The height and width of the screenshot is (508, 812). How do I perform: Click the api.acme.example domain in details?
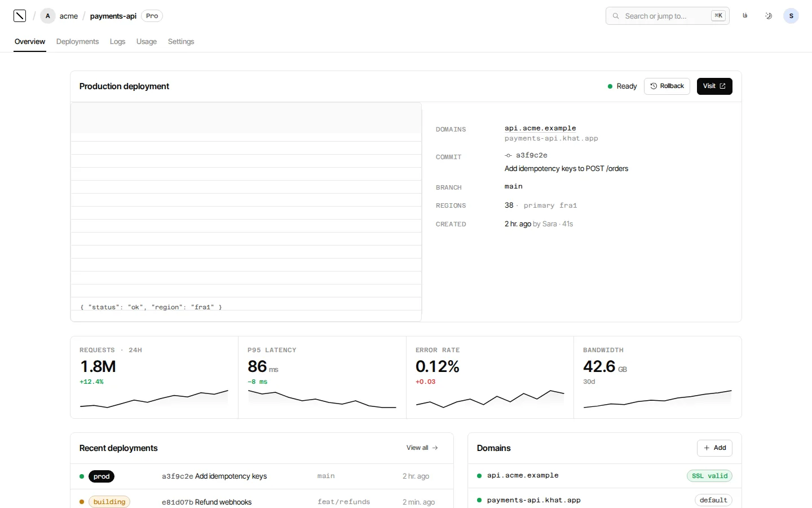coord(540,128)
